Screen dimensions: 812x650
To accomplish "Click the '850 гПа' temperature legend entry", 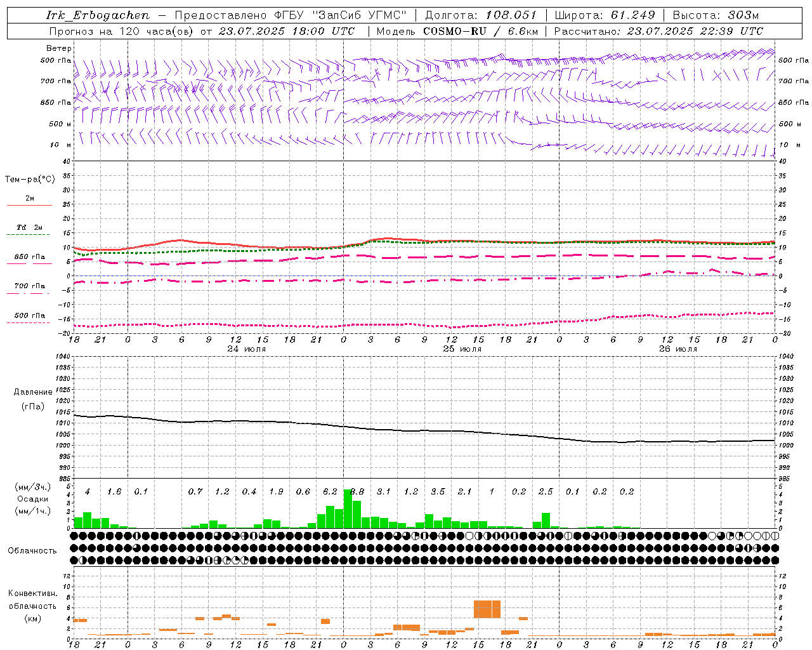I will 30,257.
